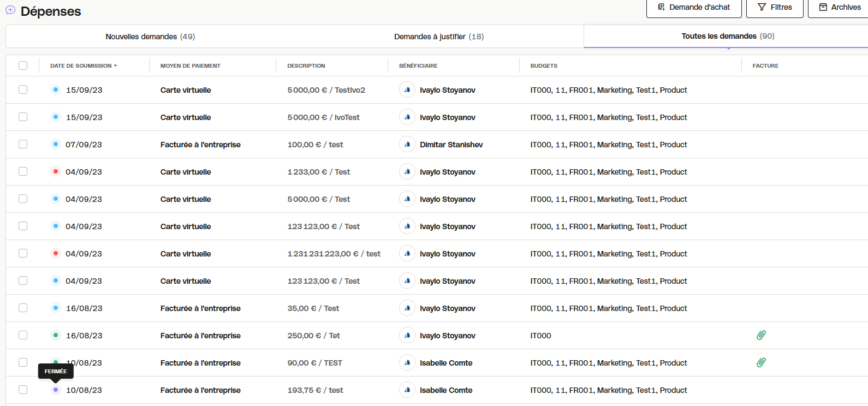Click the Isabelle Comte avatar on the 90,00 € row
The image size is (868, 406).
pos(407,362)
